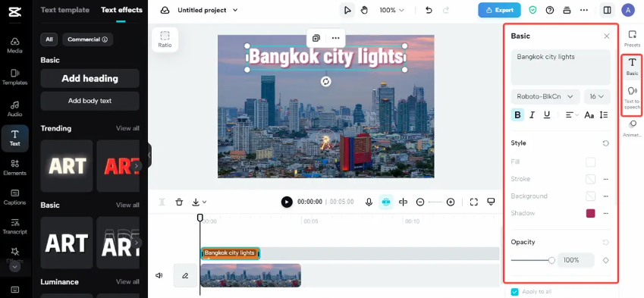Click the microphone record icon
644x298 pixels.
tap(369, 202)
